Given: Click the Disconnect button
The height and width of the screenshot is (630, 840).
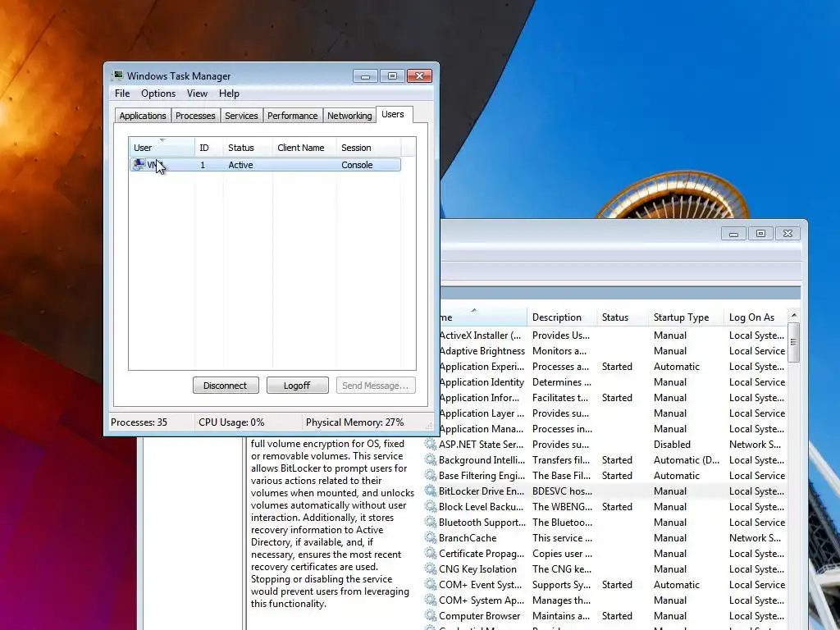Looking at the screenshot, I should (x=226, y=386).
